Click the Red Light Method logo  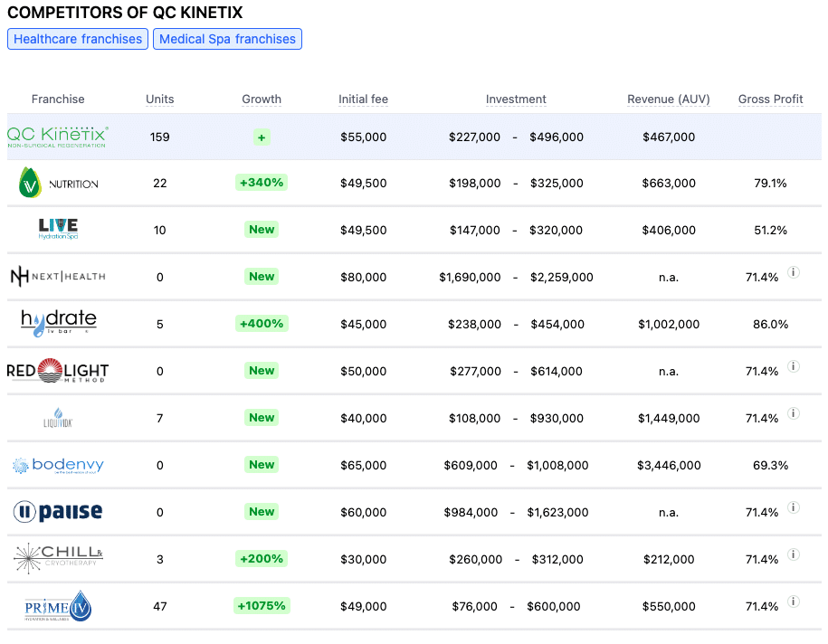click(58, 371)
